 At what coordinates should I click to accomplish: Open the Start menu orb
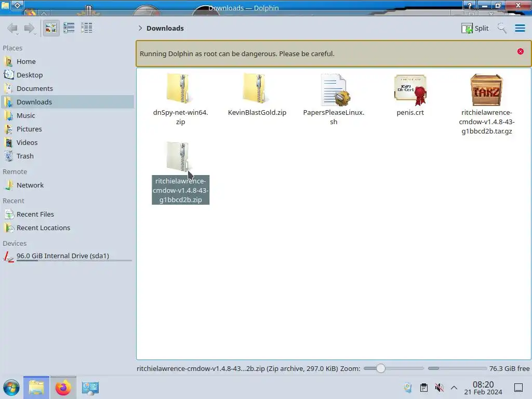click(11, 388)
